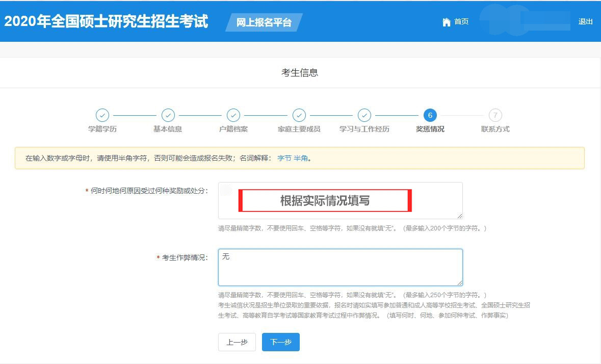601x364 pixels.
Task: Select the 户籍档案 step indicator
Action: coord(233,115)
